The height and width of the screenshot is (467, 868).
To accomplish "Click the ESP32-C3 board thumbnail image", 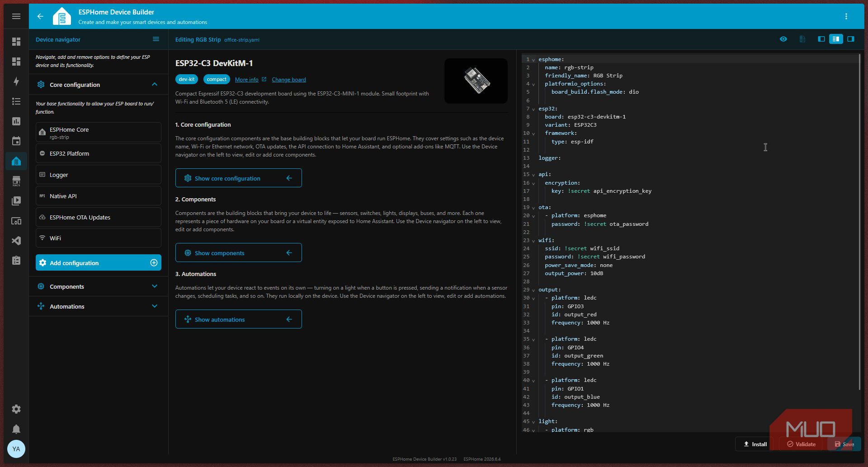I will (476, 81).
